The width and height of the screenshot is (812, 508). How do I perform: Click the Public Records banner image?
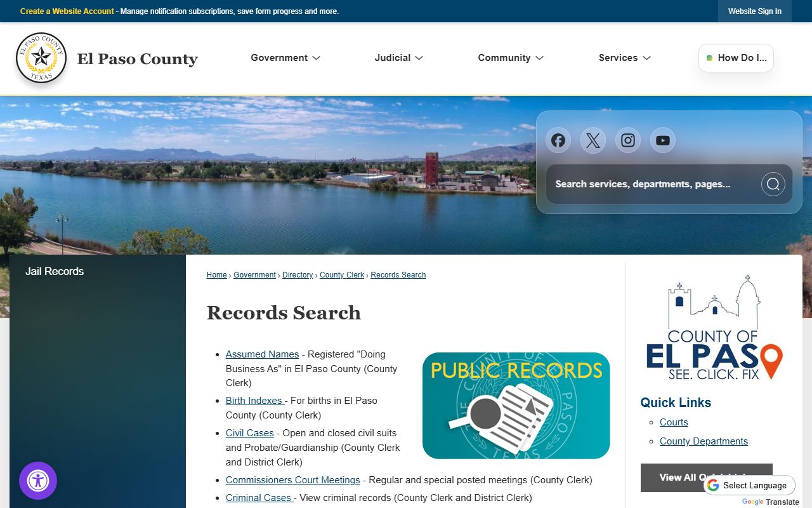pos(516,406)
